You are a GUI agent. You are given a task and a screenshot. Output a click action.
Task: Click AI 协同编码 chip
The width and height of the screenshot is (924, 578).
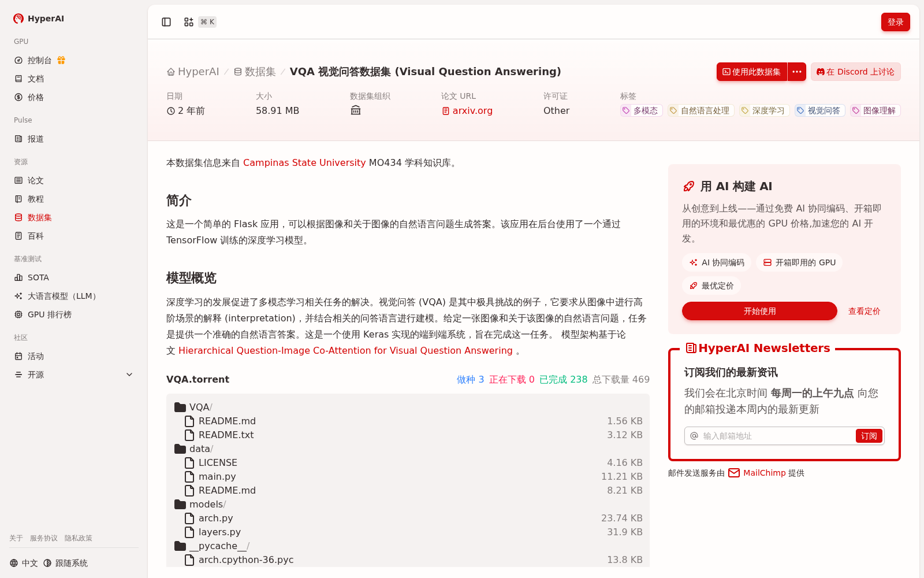(x=716, y=262)
